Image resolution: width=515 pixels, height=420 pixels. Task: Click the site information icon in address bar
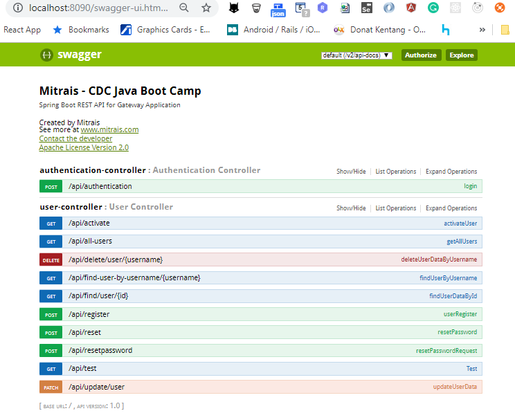(x=18, y=8)
